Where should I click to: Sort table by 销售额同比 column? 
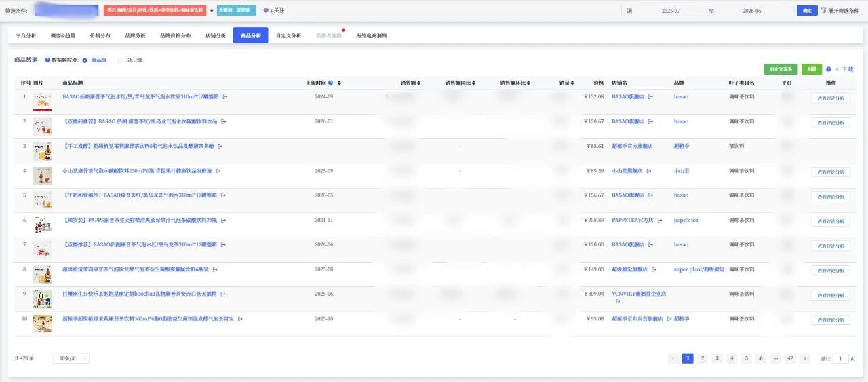click(x=474, y=83)
